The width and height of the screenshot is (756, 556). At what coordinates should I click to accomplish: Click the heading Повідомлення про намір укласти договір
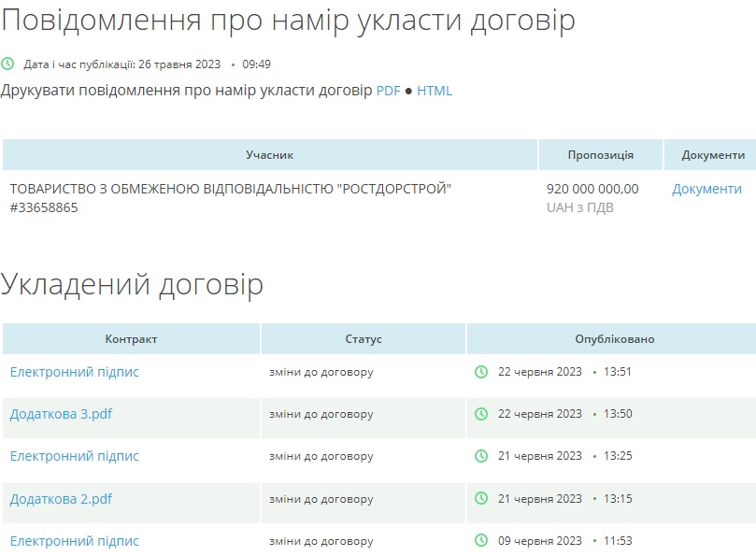pos(289,21)
